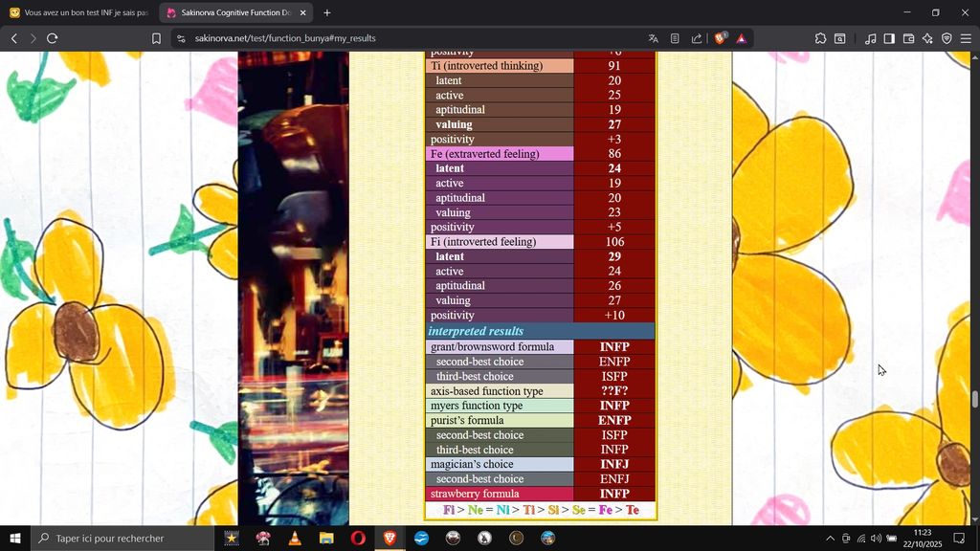Click the Brave Rewards triangle icon

coord(741,38)
